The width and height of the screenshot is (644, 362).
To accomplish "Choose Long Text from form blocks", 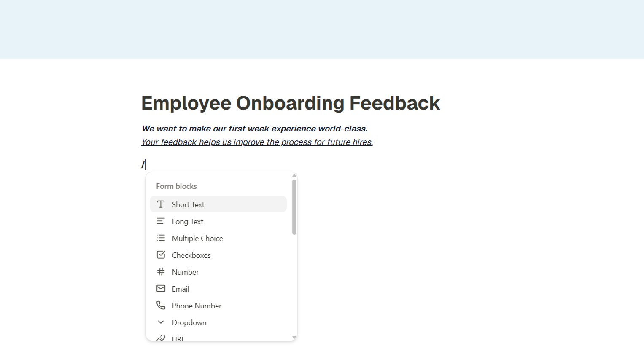I will [x=188, y=222].
